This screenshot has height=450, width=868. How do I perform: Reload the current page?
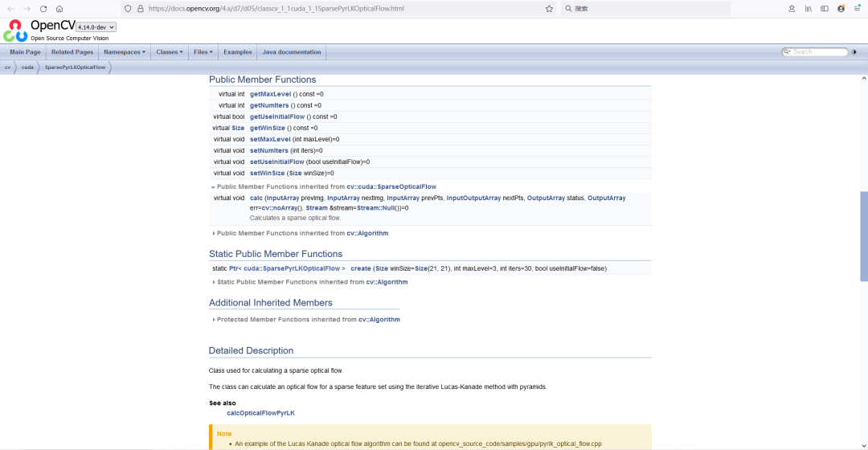43,9
